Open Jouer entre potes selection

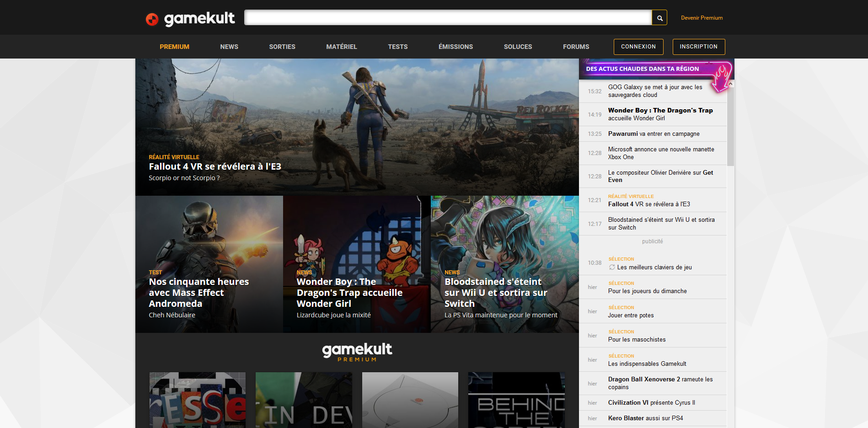631,316
